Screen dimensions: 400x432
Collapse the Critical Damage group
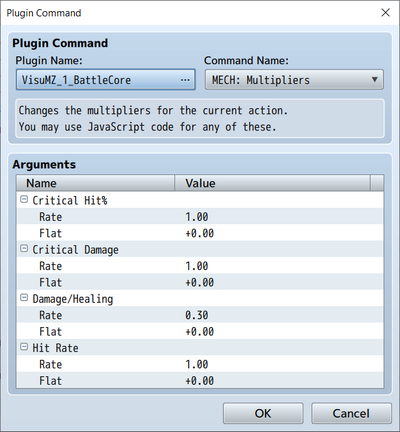click(24, 249)
